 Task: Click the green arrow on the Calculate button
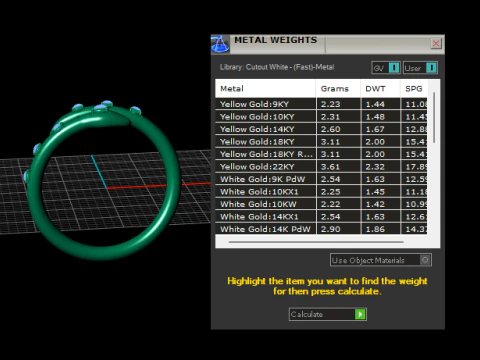360,314
